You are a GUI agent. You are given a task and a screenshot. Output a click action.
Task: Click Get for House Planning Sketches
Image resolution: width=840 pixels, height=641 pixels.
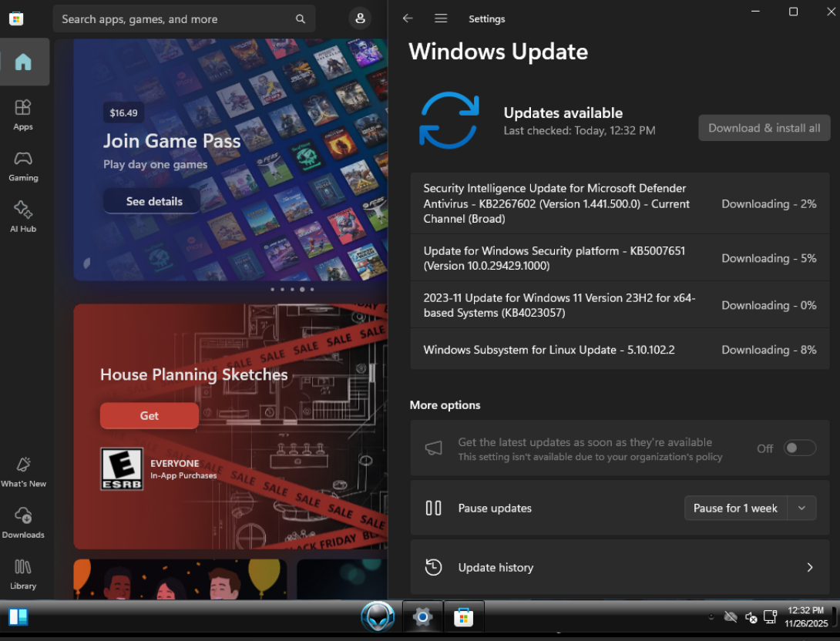tap(149, 415)
